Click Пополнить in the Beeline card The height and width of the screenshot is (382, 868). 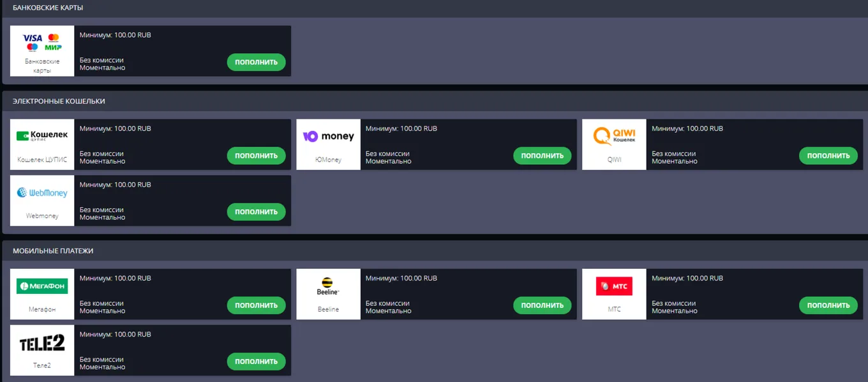click(x=542, y=305)
